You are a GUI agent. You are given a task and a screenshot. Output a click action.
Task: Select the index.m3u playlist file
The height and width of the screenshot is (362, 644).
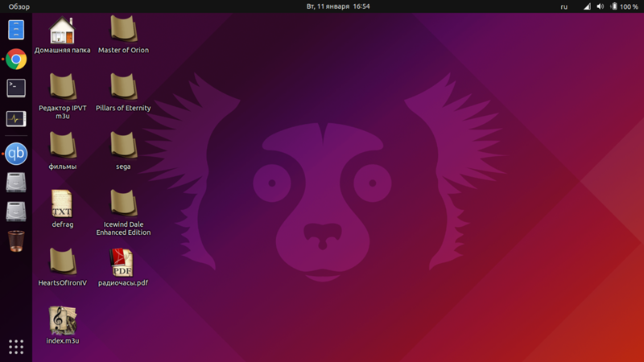tap(63, 326)
